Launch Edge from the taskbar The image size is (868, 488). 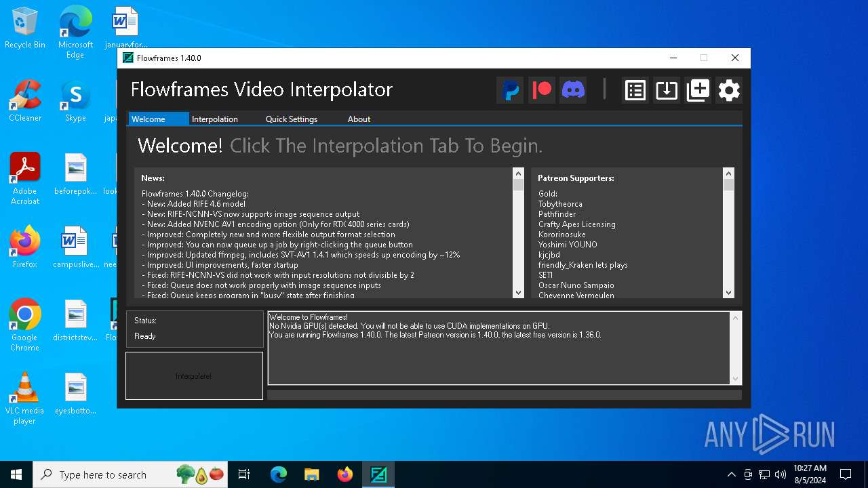279,474
